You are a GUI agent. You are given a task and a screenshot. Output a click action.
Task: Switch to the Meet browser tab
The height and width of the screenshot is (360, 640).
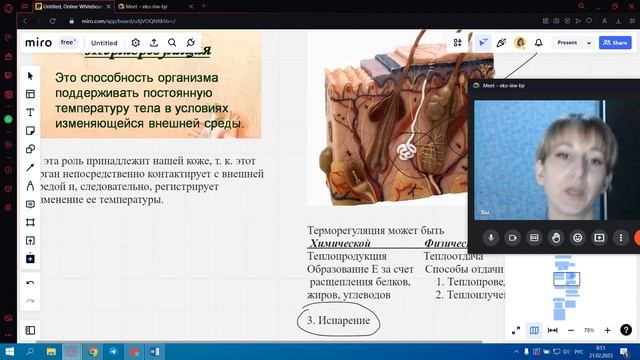(155, 7)
